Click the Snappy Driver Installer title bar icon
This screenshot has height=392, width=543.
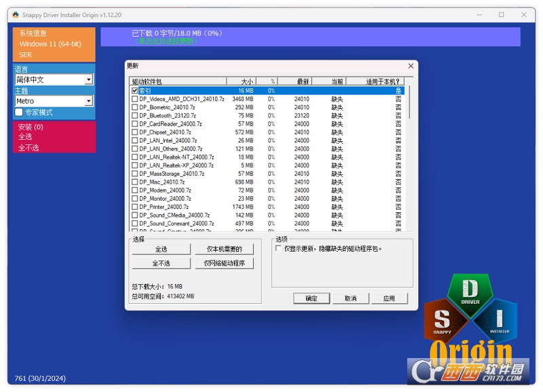point(16,15)
